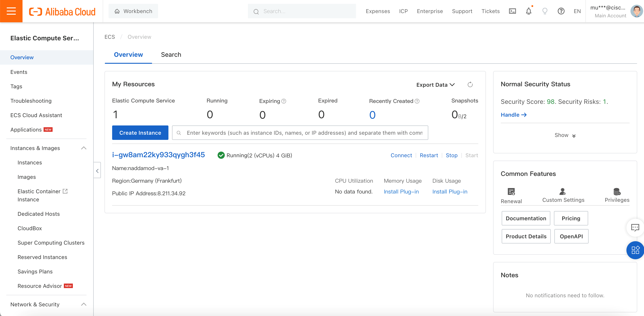The height and width of the screenshot is (316, 644).
Task: Open Support menu
Action: pyautogui.click(x=462, y=11)
